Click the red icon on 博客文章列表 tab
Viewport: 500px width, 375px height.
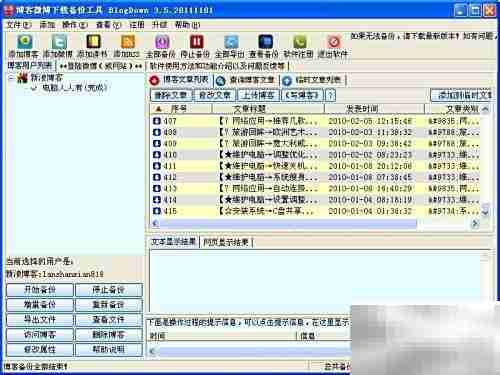[x=154, y=80]
